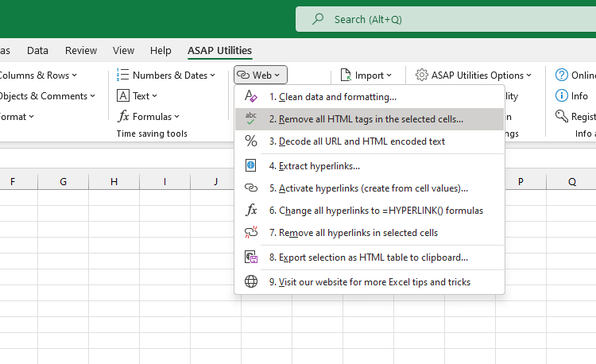
Task: Open the Formulas dropdown arrow
Action: [176, 117]
